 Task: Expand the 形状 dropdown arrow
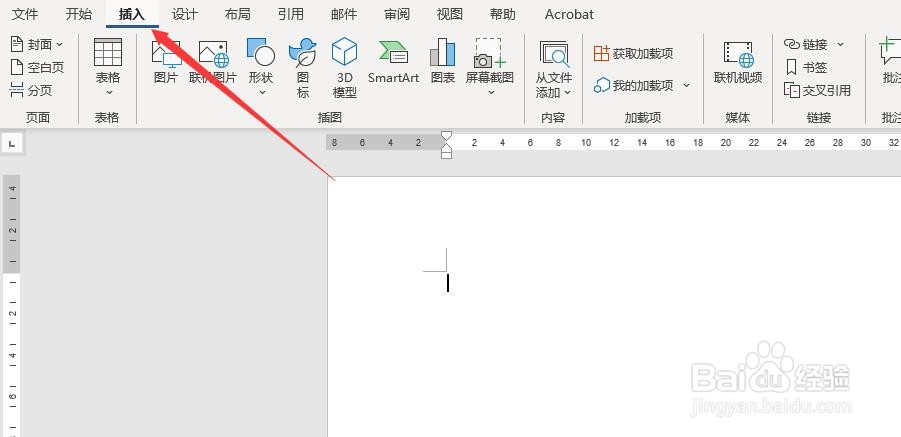click(261, 92)
